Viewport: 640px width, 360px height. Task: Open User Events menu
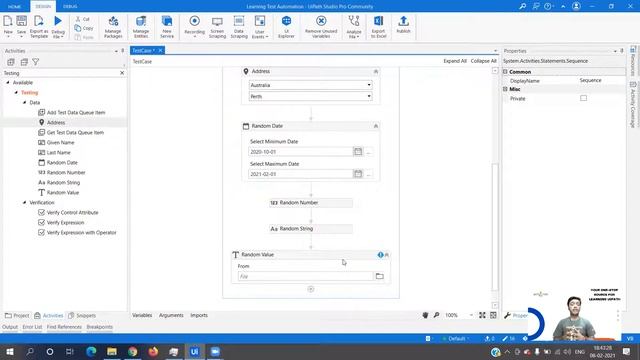coord(260,27)
